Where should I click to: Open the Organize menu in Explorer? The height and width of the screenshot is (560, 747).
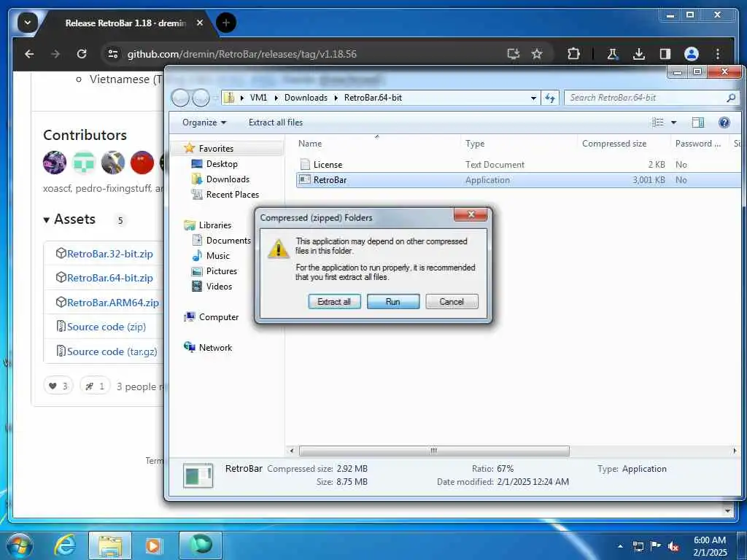(x=204, y=122)
